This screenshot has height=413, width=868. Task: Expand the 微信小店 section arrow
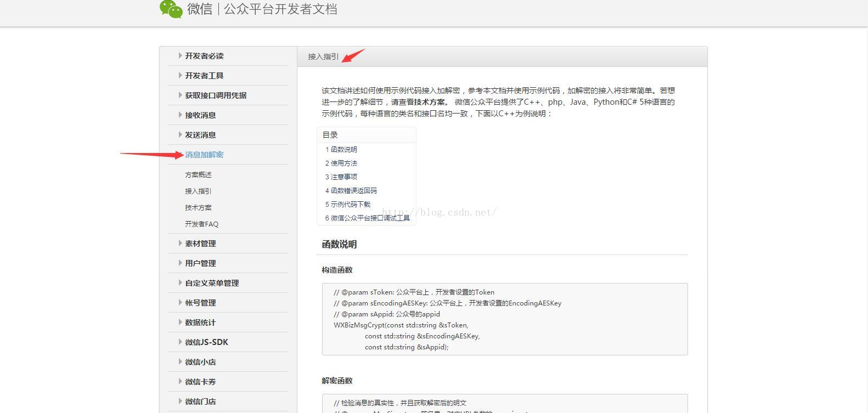click(x=180, y=361)
